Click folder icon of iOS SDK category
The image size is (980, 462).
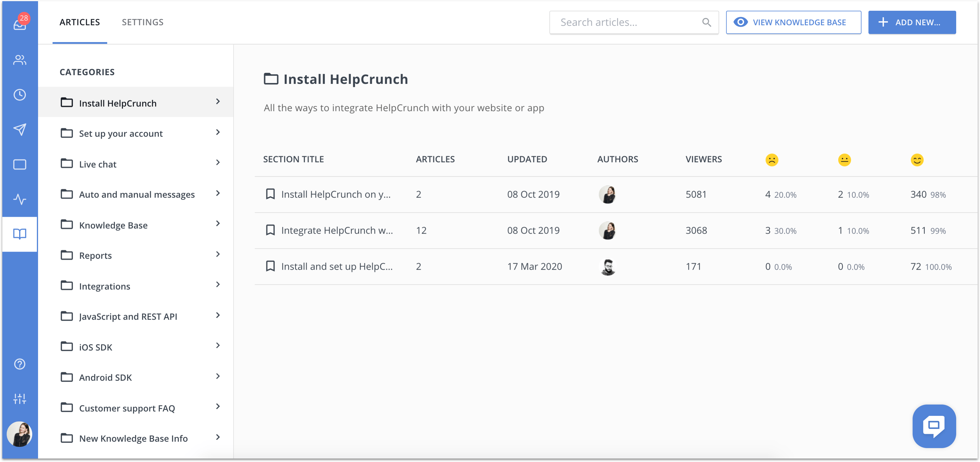click(67, 346)
